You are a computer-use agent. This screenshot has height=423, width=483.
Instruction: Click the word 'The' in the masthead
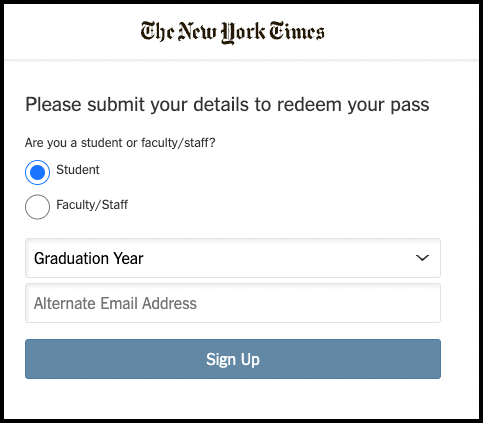click(x=157, y=31)
